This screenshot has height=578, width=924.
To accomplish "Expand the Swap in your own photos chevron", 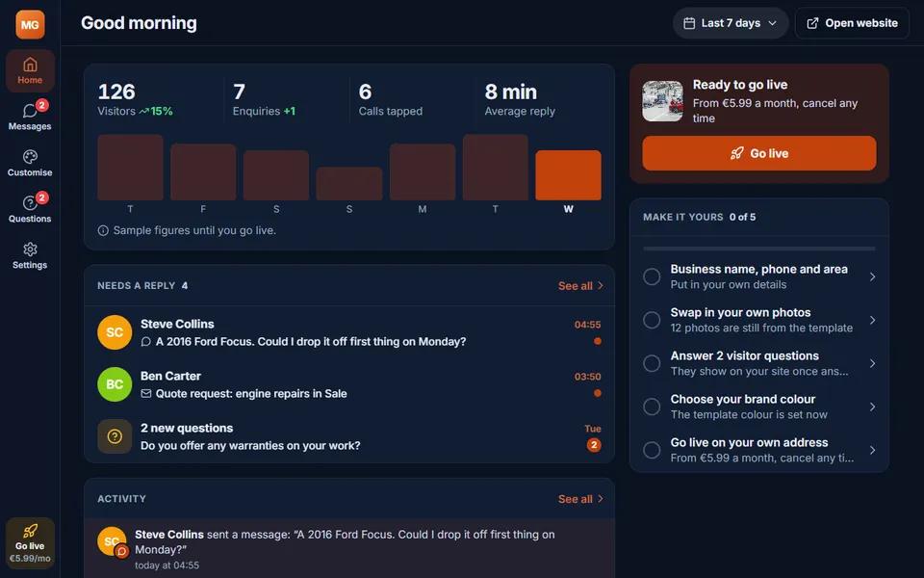I will pos(872,320).
